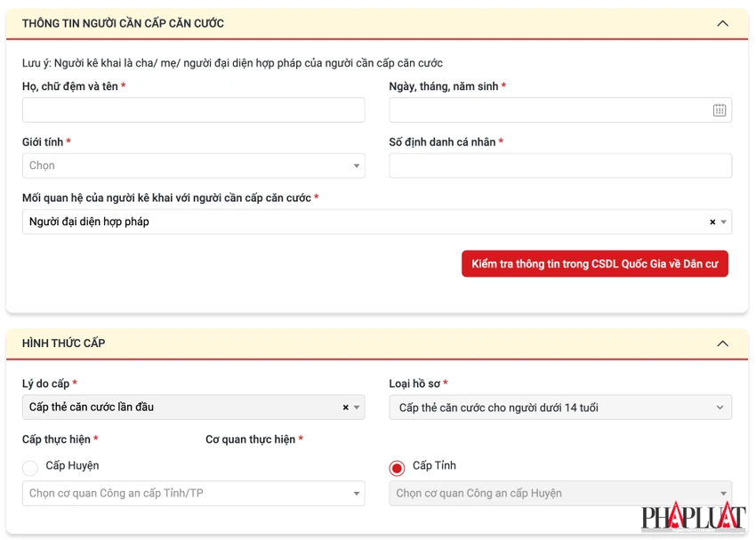Click 'Kiểm tra thông tin trong CSDL Quốc Gia về Dân cư'
The height and width of the screenshot is (540, 756).
(x=594, y=263)
